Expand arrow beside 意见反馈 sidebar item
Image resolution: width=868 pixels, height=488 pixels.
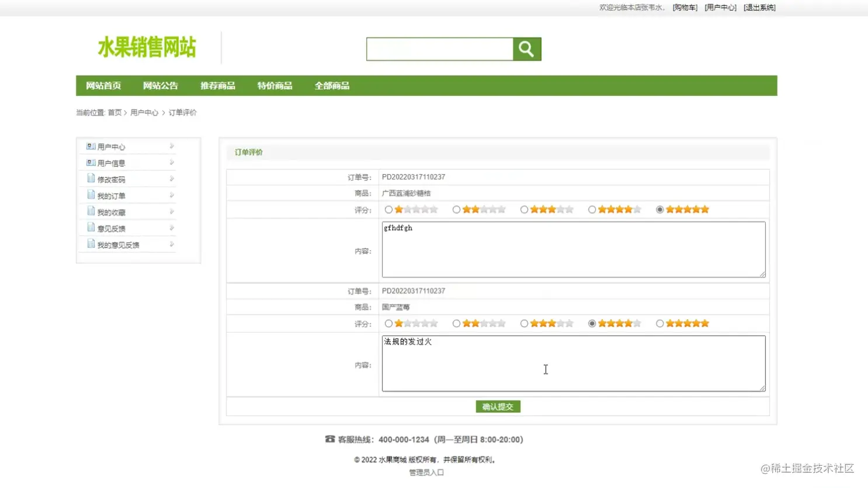(x=172, y=228)
